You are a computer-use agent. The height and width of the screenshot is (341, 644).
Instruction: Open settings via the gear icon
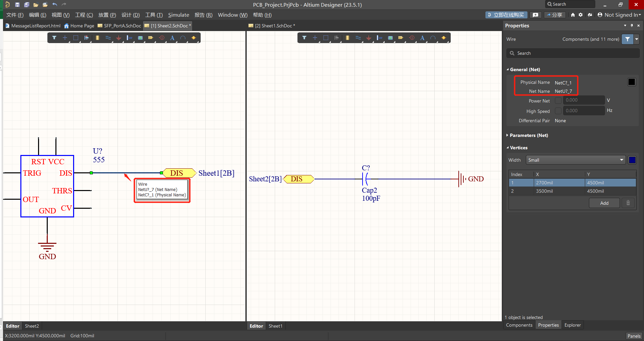click(581, 15)
